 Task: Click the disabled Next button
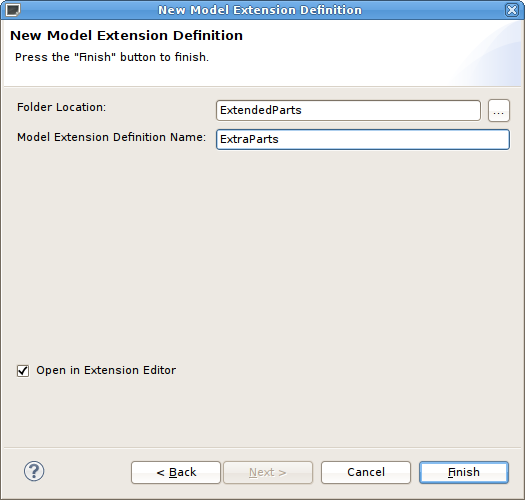click(x=268, y=472)
